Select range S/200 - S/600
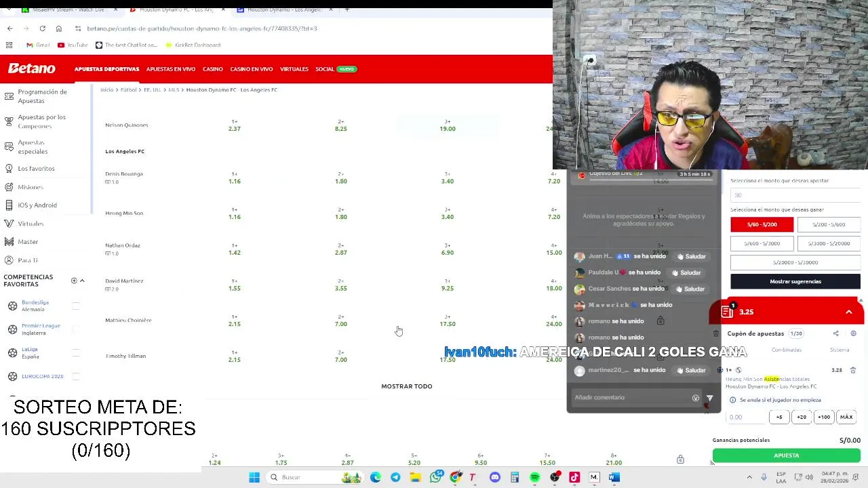This screenshot has width=868, height=488. click(829, 224)
